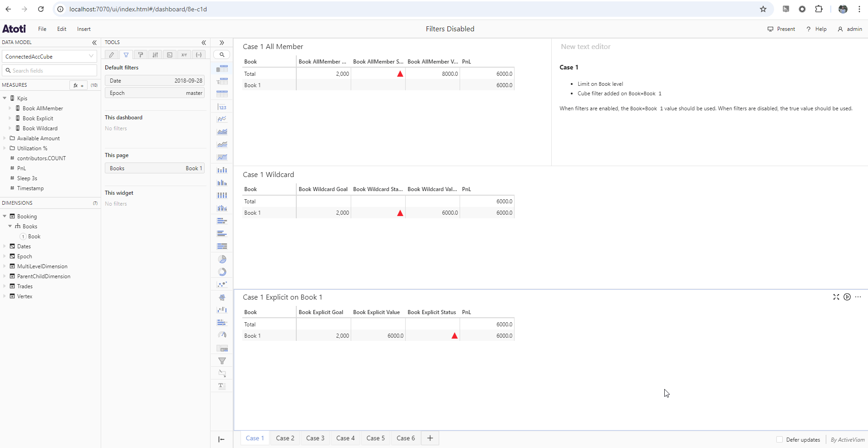Select the scatter plot widget icon

tap(222, 285)
